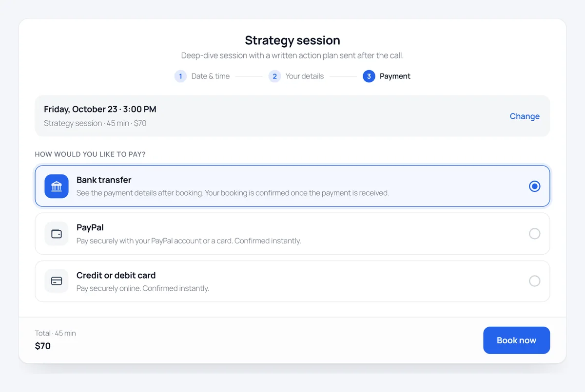Go back to Date & time step
Image resolution: width=585 pixels, height=392 pixels.
(211, 76)
